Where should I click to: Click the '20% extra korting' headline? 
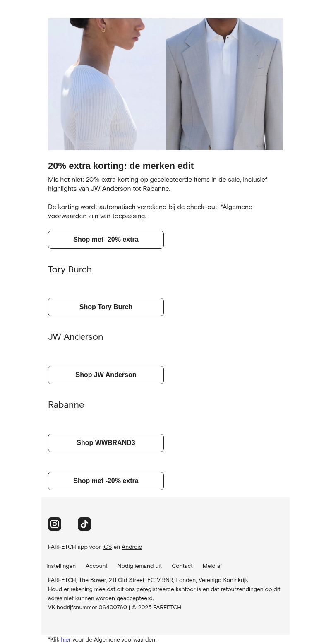121,166
